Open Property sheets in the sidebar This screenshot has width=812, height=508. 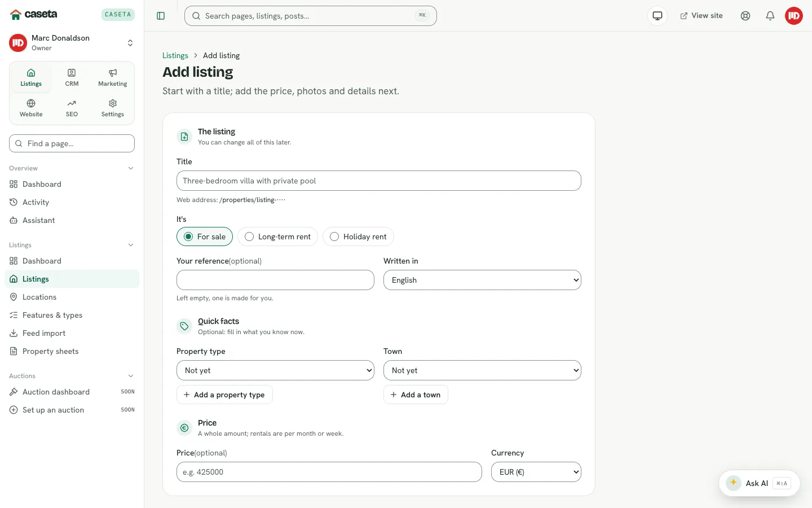(72, 351)
